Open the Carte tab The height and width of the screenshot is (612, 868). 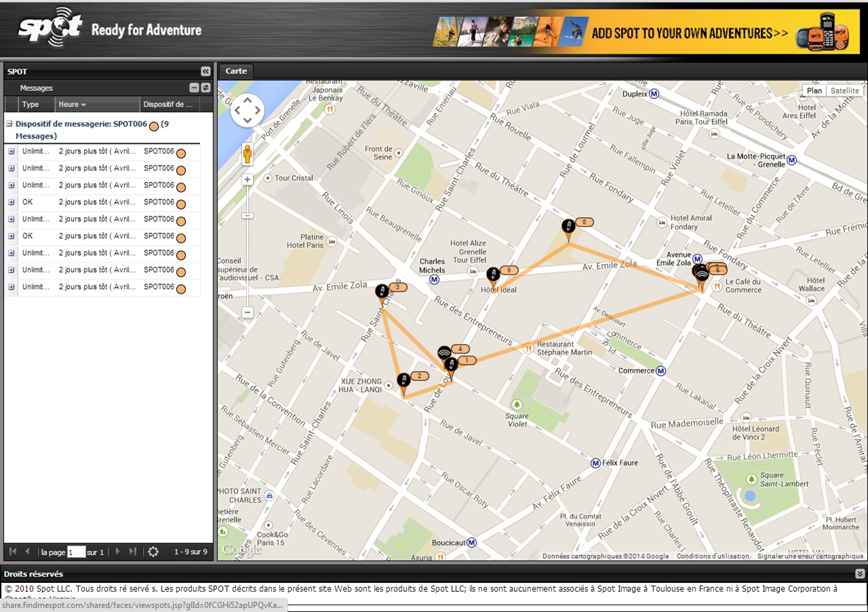click(236, 71)
